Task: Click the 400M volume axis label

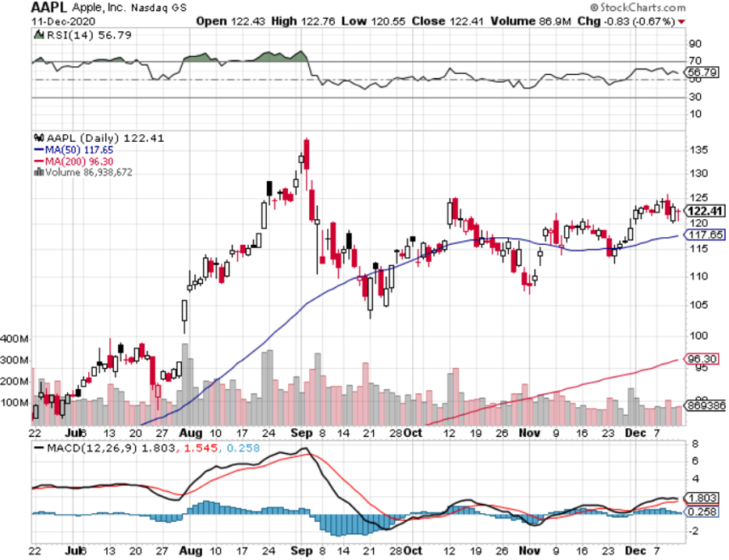Action: [14, 338]
